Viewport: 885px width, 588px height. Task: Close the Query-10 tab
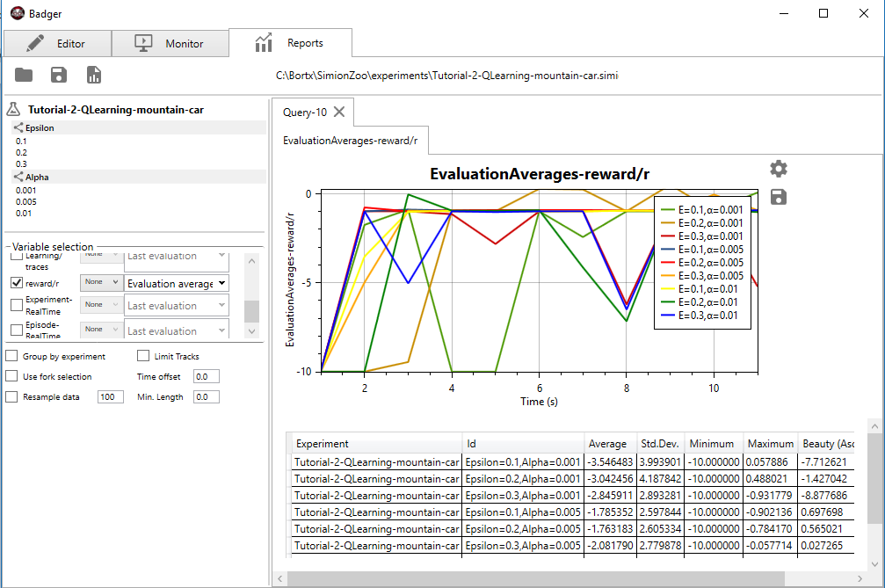coord(339,112)
